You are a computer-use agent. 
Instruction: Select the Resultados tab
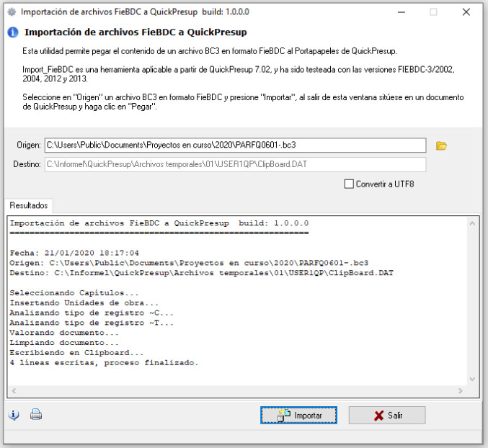pos(29,205)
